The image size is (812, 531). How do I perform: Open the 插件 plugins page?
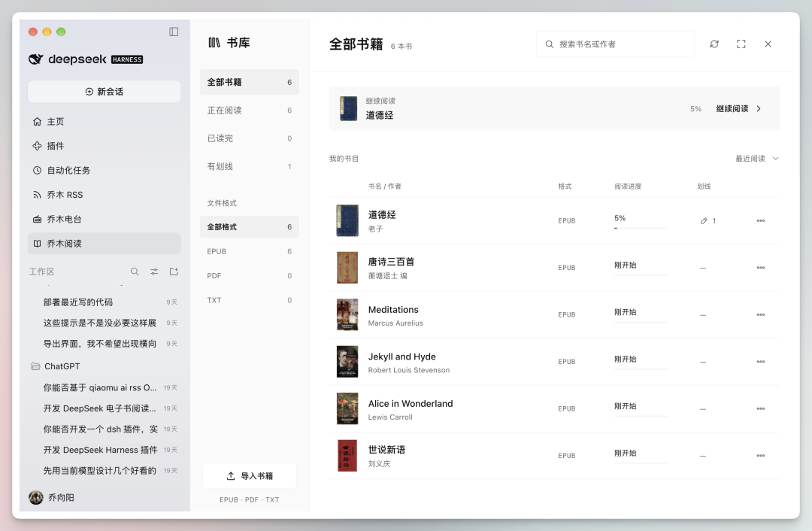104,146
